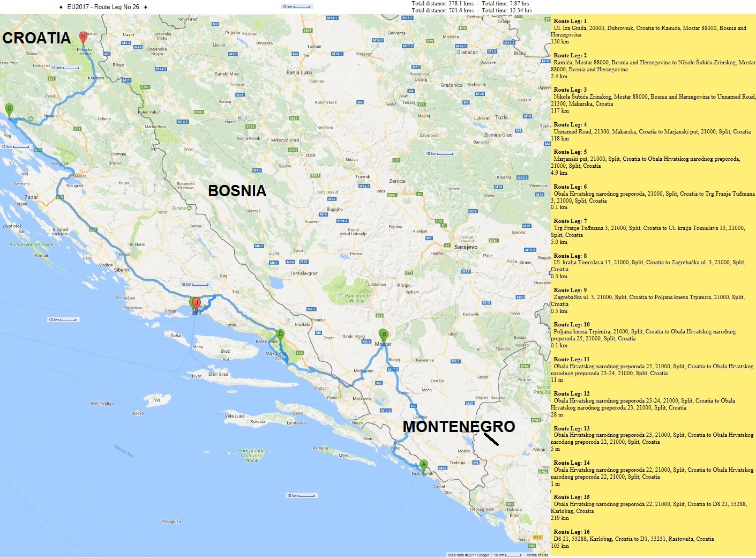Open the Terms of Use link

pyautogui.click(x=537, y=555)
